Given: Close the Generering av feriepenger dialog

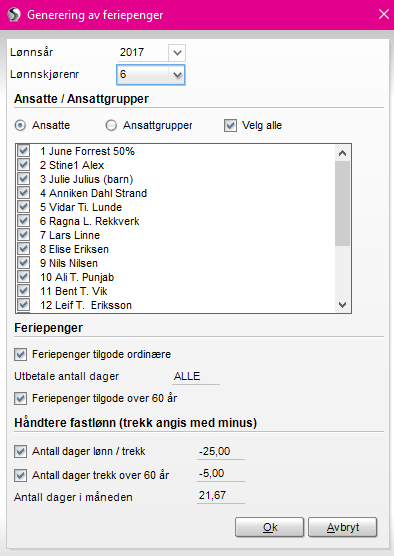Looking at the screenshot, I should pos(384,15).
